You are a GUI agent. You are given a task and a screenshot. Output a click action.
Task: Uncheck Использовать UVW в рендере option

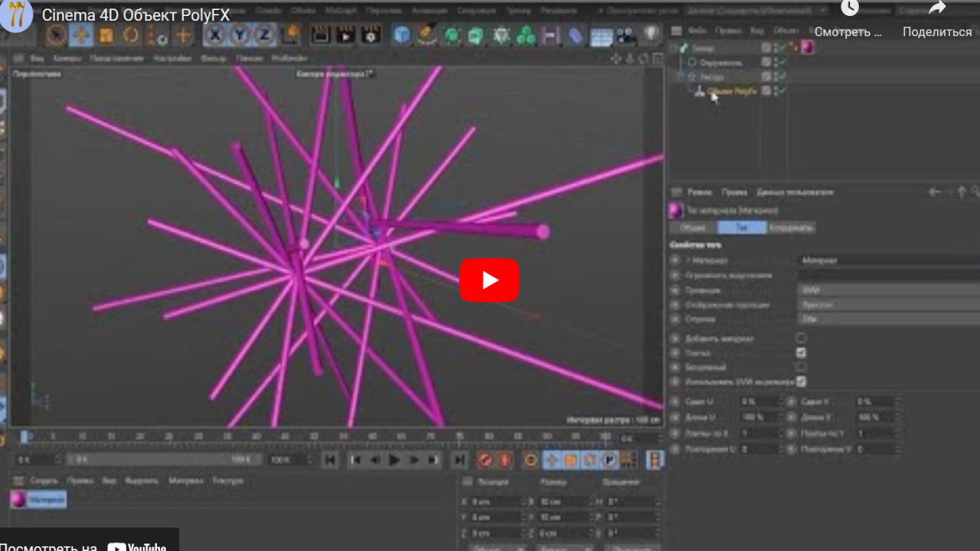801,381
